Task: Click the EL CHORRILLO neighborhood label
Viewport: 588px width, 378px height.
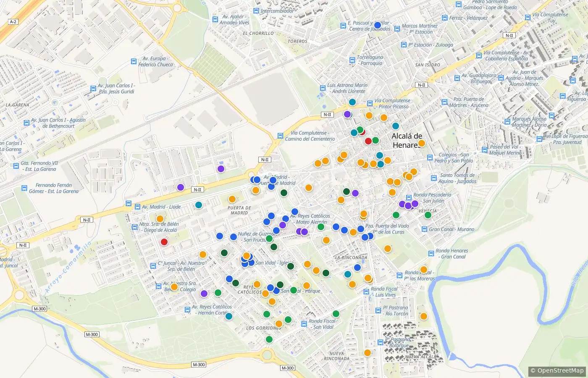Action: coord(258,33)
